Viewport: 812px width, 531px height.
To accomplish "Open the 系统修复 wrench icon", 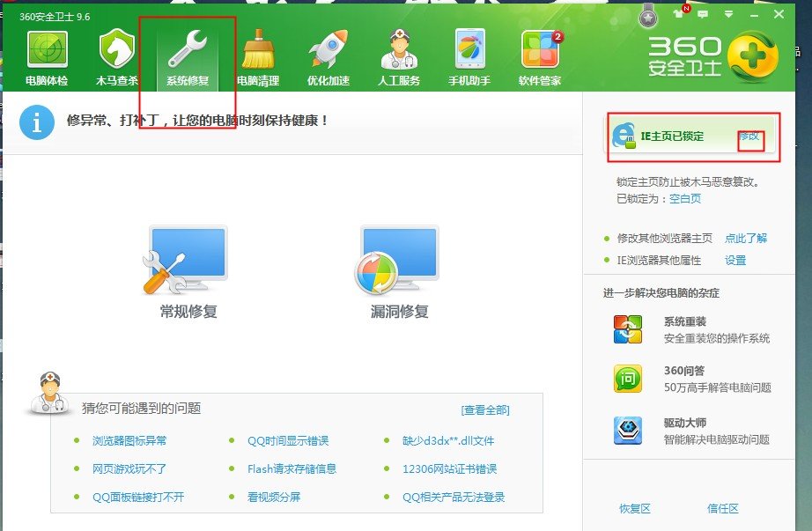I will click(188, 55).
